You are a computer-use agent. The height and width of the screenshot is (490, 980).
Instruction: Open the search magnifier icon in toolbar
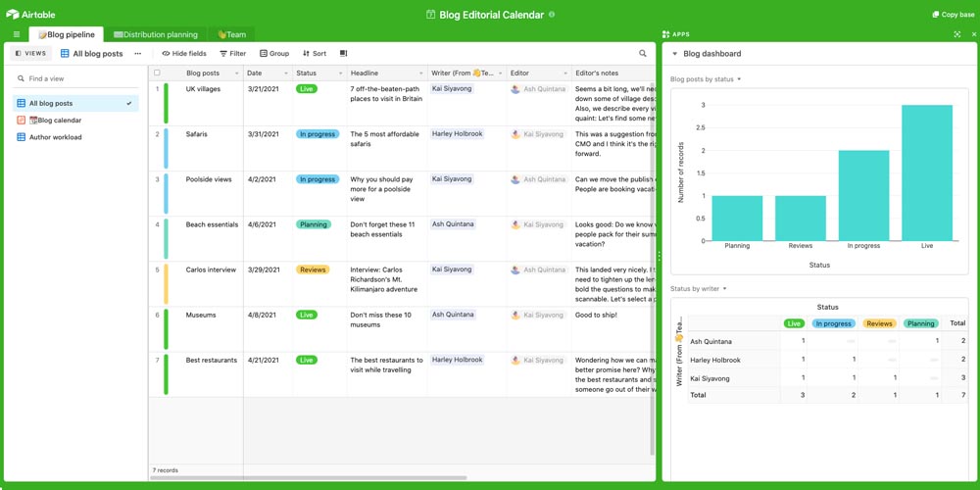click(x=643, y=54)
